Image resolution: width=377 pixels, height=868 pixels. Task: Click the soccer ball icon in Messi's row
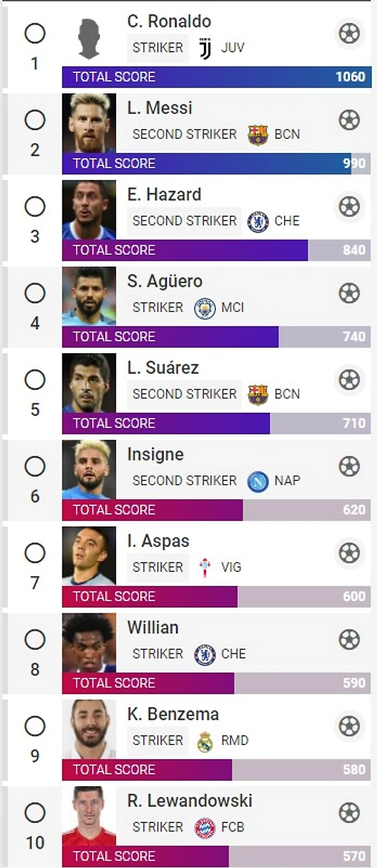(x=349, y=120)
